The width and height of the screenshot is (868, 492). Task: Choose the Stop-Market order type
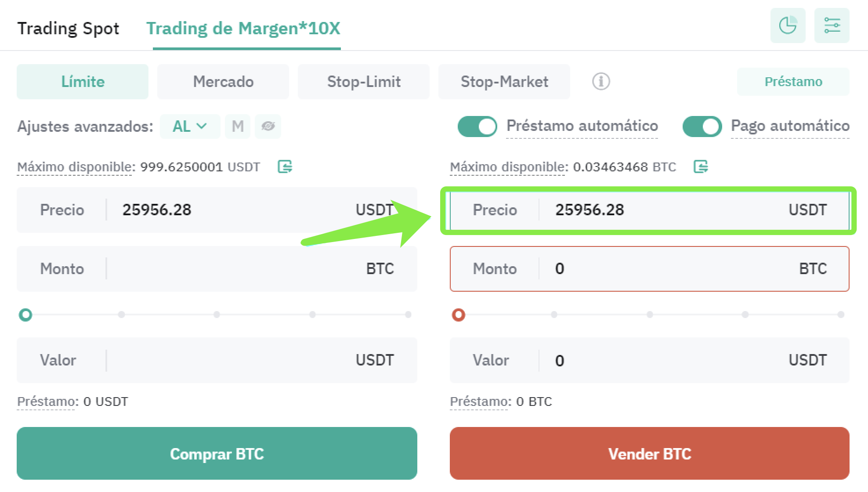pos(504,82)
